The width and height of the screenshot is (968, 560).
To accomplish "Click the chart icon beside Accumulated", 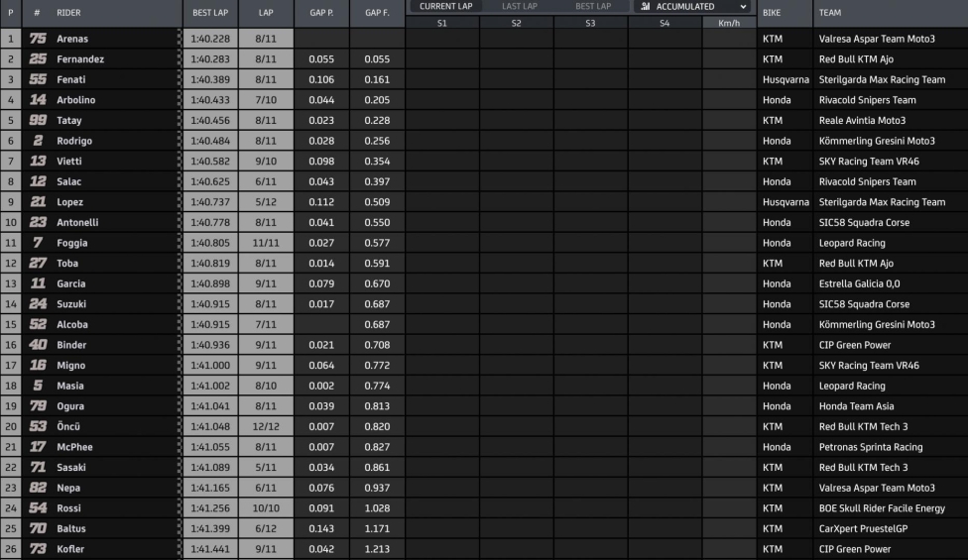I will pos(645,6).
